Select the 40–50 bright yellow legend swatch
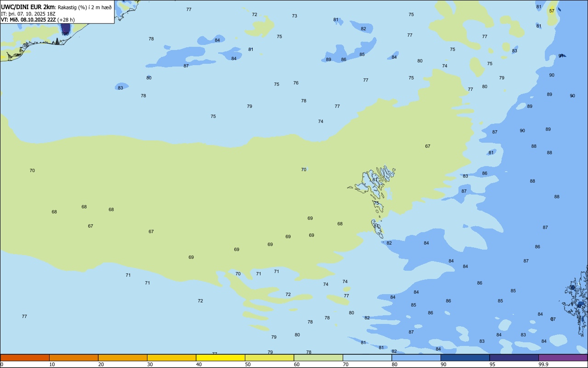This screenshot has width=588, height=368. (220, 357)
